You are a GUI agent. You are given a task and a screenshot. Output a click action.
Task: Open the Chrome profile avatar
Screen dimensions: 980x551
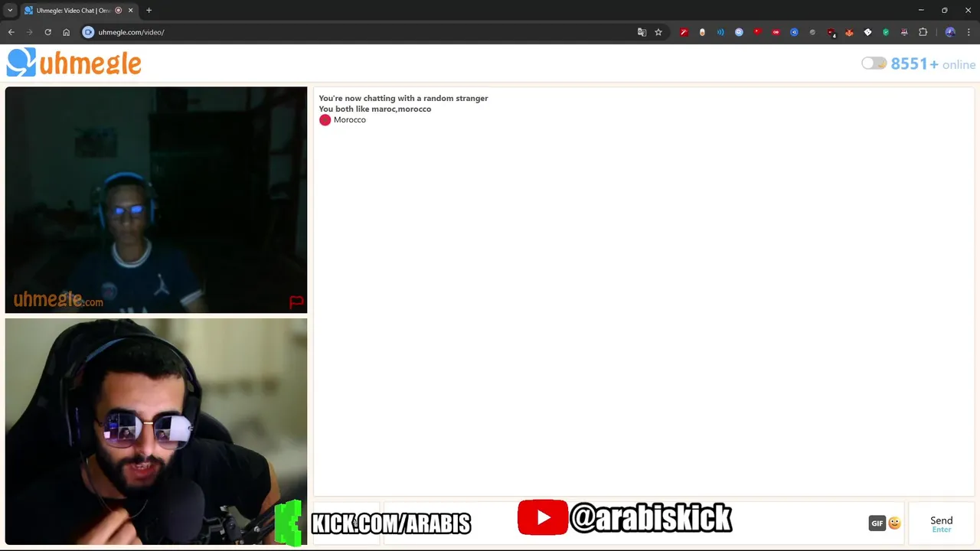point(950,32)
